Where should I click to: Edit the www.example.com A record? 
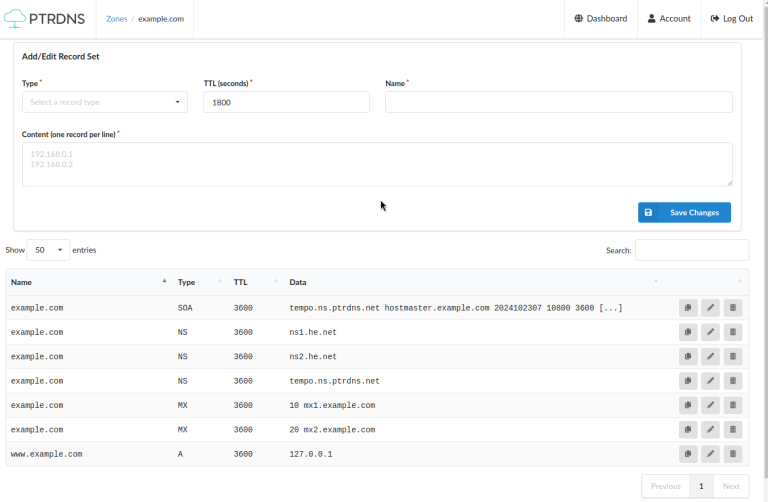pyautogui.click(x=710, y=454)
